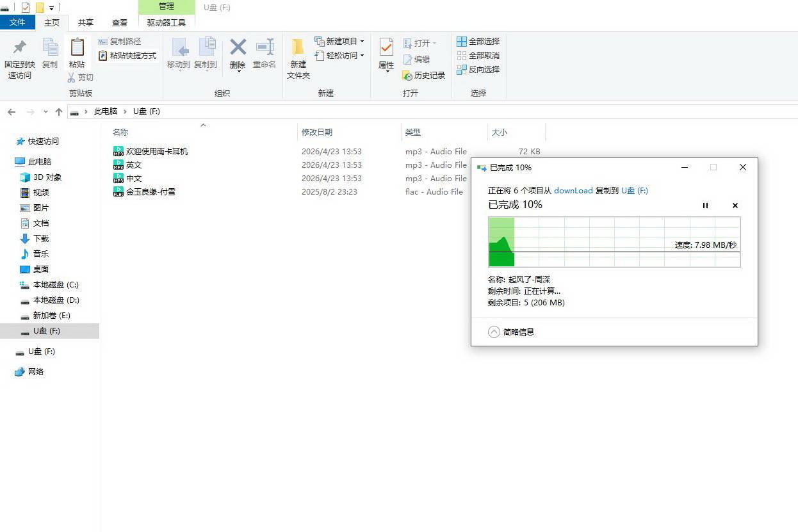Viewport: 798px width, 532px height.
Task: Switch to Share (共享) ribbon tab
Action: pyautogui.click(x=86, y=22)
